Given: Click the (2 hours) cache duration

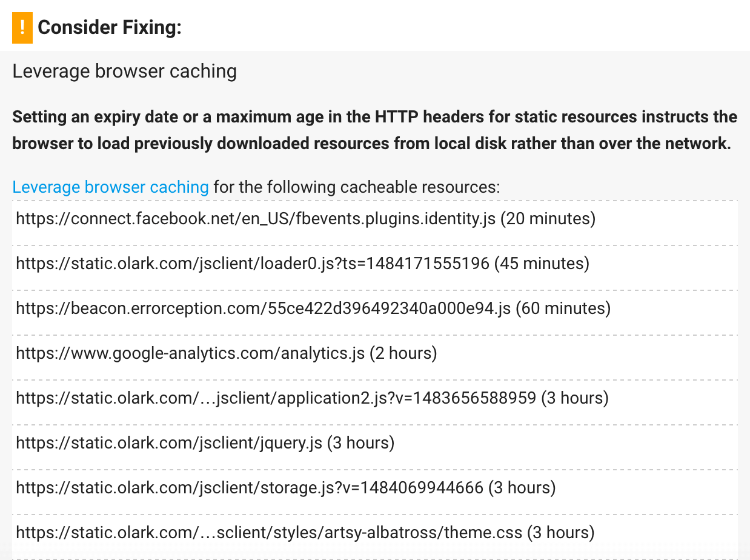Looking at the screenshot, I should pos(403,353).
